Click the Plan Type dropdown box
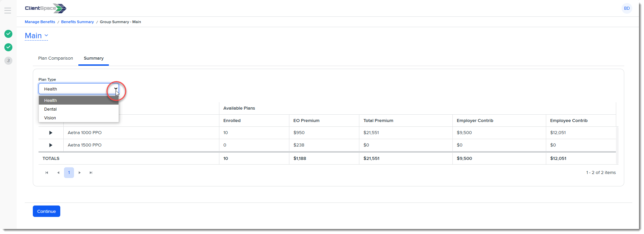The image size is (644, 234). 78,89
